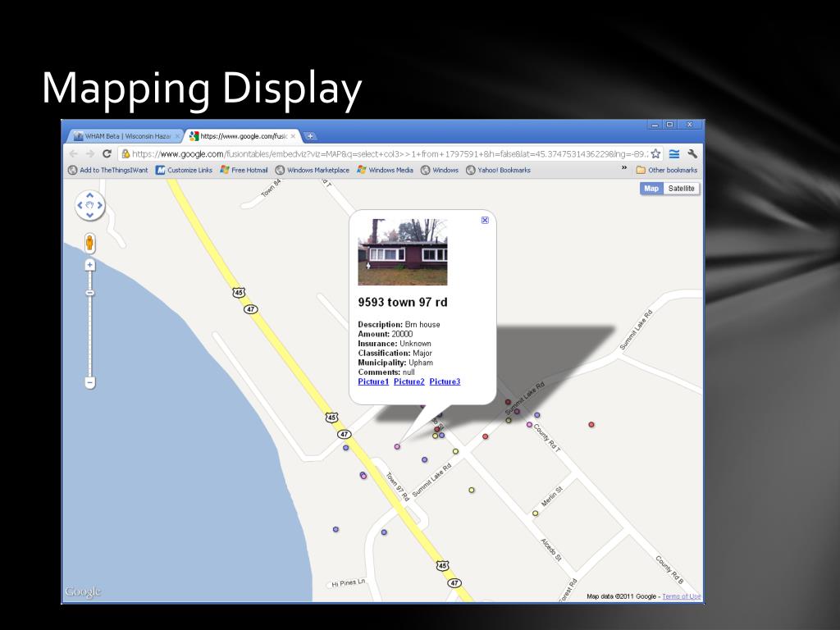Click the 9593 town 97 rd heading
This screenshot has height=630, width=840.
[x=402, y=302]
